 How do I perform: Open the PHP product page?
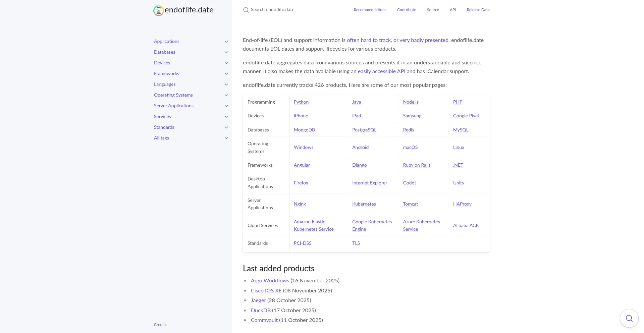[x=458, y=102]
